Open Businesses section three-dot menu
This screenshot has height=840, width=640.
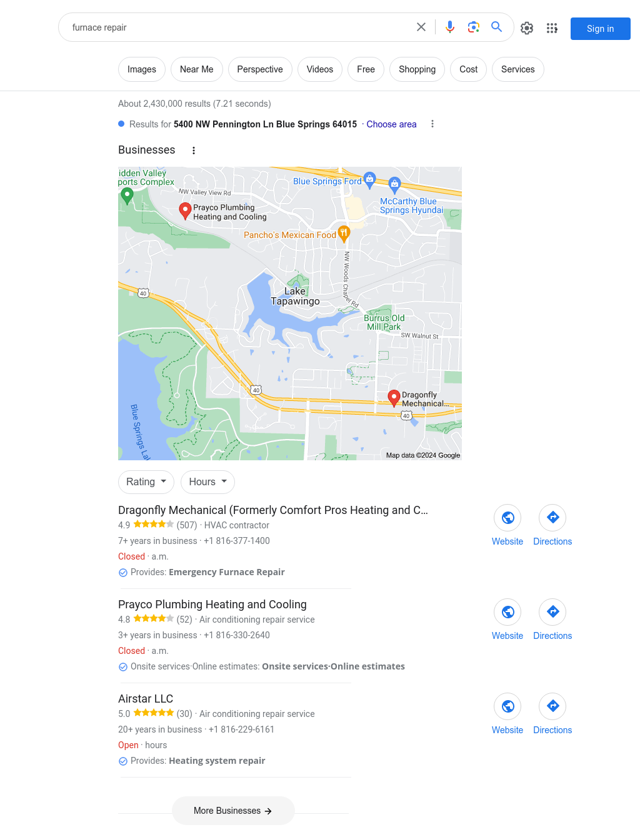(x=194, y=151)
